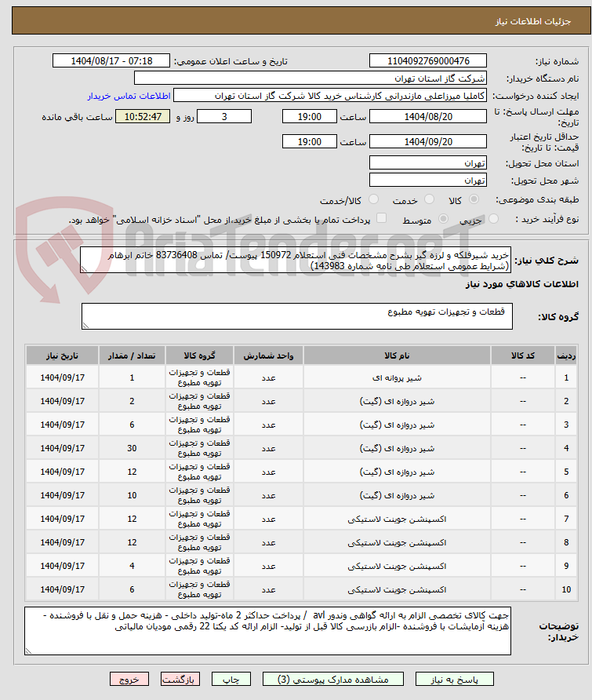Click the validity hour field next to 1404/09/20
Viewport: 592px width, 700px height.
(x=310, y=141)
